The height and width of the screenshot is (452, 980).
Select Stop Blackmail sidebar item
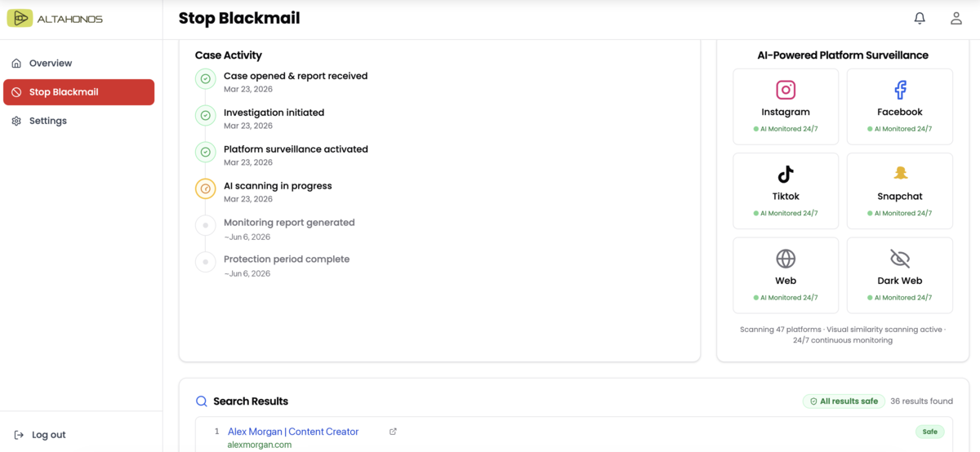tap(78, 92)
